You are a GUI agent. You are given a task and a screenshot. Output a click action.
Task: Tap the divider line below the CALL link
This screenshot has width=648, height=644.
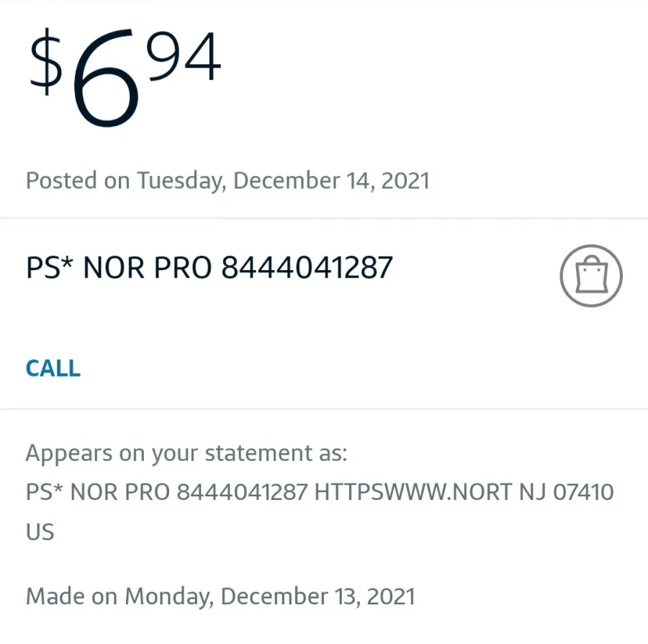pyautogui.click(x=324, y=409)
